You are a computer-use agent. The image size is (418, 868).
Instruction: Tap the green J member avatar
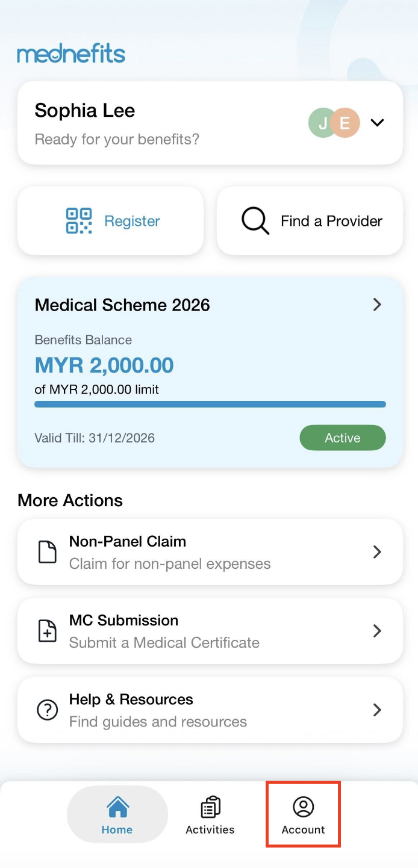(322, 123)
